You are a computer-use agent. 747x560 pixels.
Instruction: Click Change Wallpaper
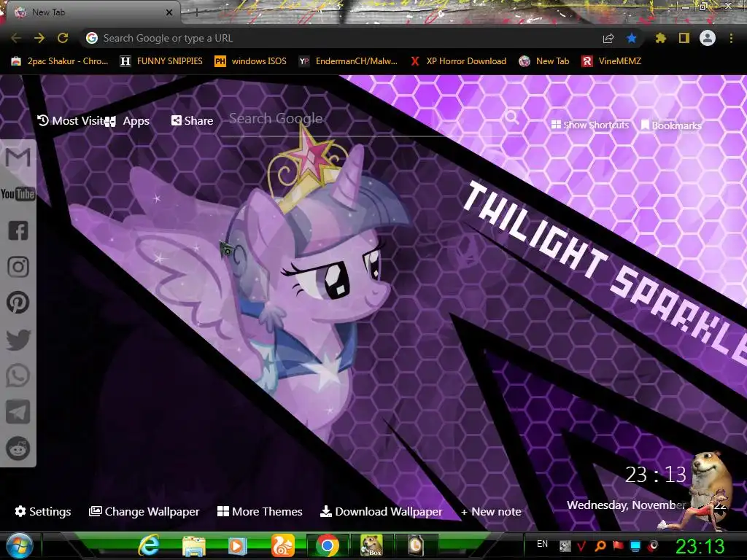[144, 511]
